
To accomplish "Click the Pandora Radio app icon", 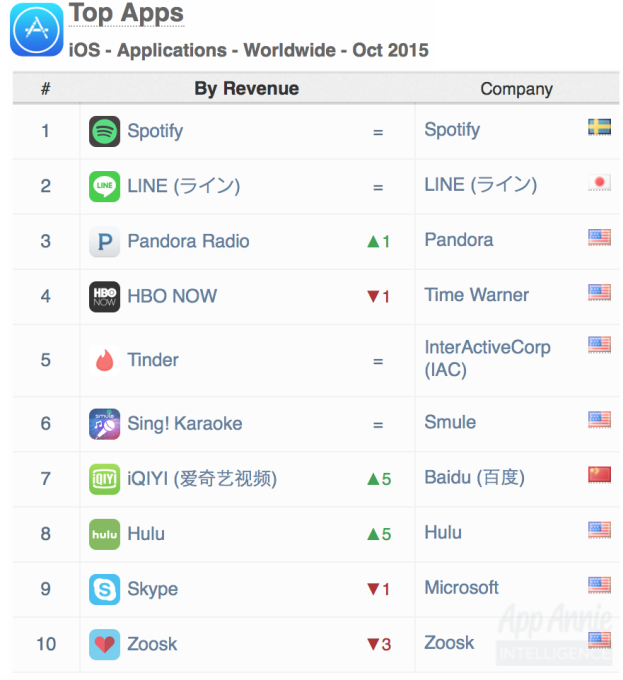I will tap(104, 241).
